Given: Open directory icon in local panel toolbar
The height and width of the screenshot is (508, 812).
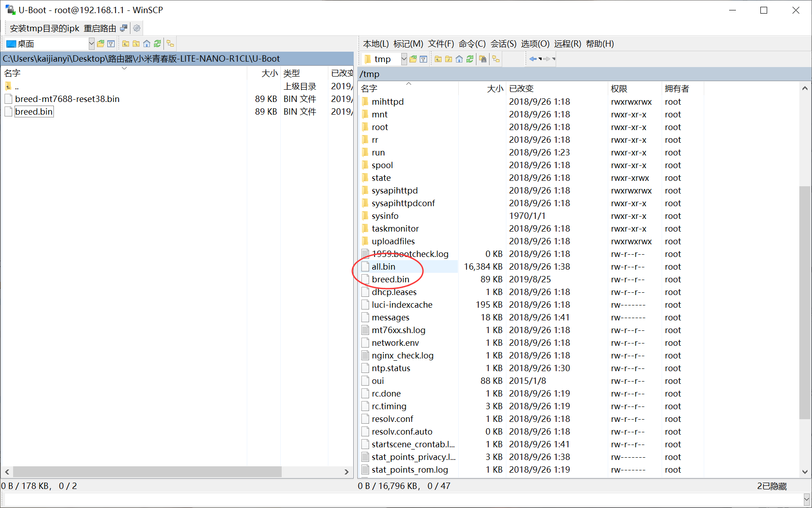Looking at the screenshot, I should tap(101, 44).
